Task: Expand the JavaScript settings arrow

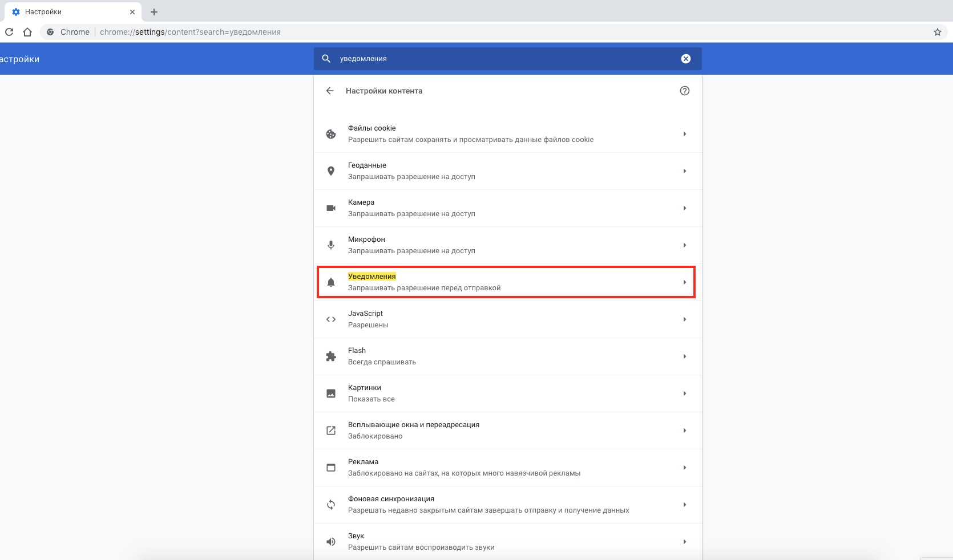Action: [685, 319]
